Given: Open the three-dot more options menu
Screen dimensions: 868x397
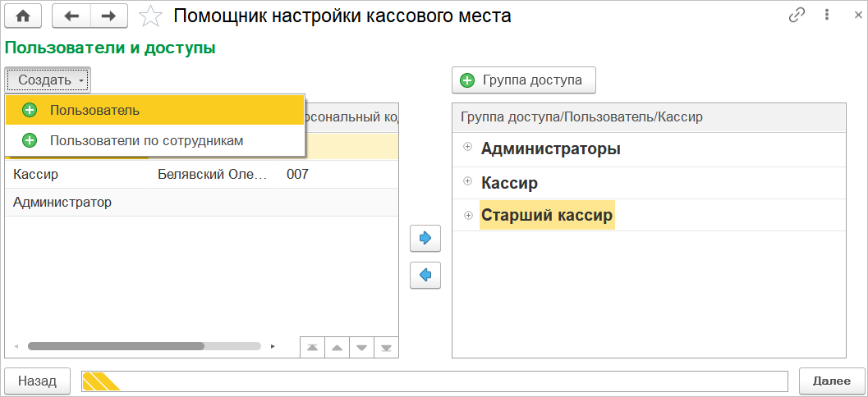Looking at the screenshot, I should coord(825,16).
